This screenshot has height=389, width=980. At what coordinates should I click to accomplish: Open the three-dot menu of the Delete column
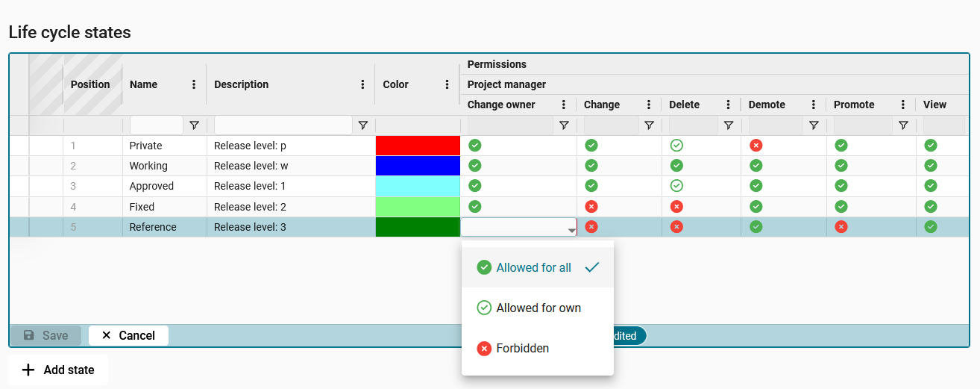point(728,105)
